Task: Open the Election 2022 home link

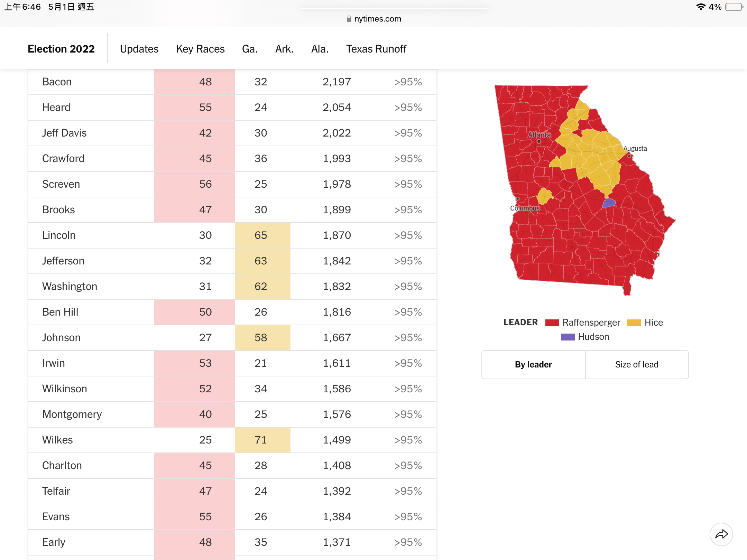Action: 61,49
